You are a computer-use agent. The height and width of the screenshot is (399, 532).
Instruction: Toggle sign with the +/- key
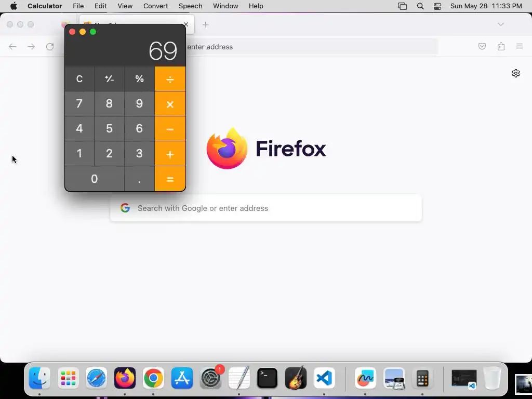click(109, 79)
